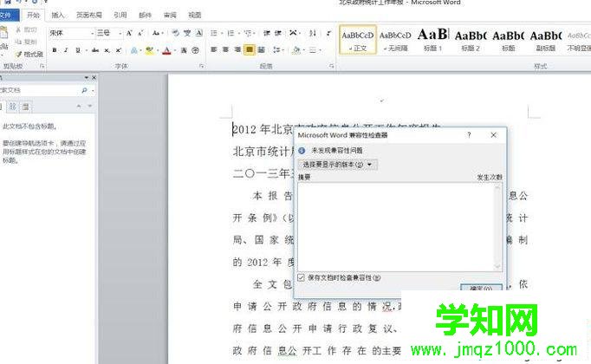Open the navigation pane search dropdown arrow
591x364 pixels.
pos(93,90)
